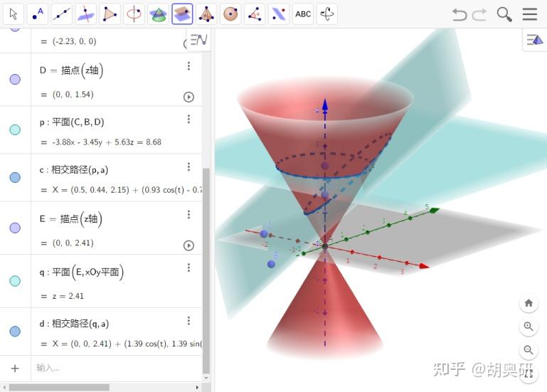This screenshot has height=392, width=547.
Task: Select the Rotate 3D graphics view tool
Action: pyautogui.click(x=327, y=14)
